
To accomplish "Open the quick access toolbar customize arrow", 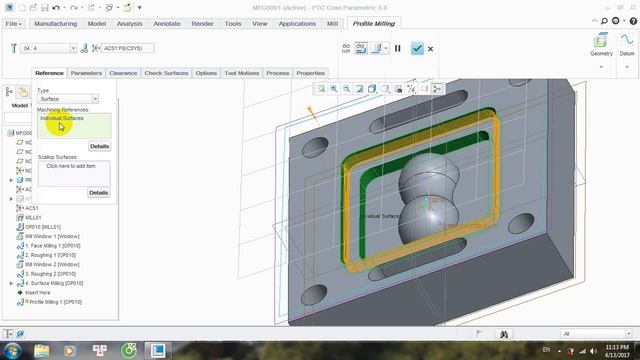I will (x=139, y=7).
